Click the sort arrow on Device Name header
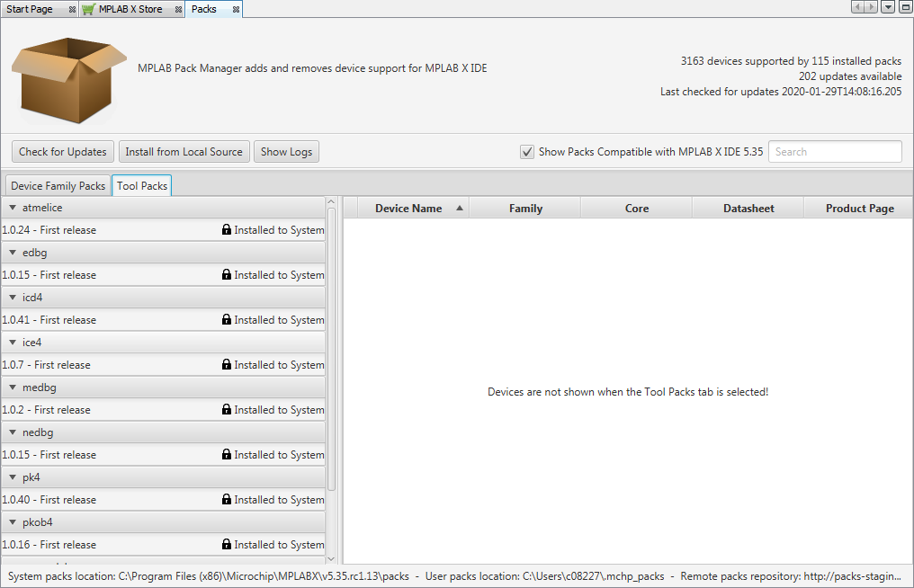The image size is (914, 588). click(459, 208)
